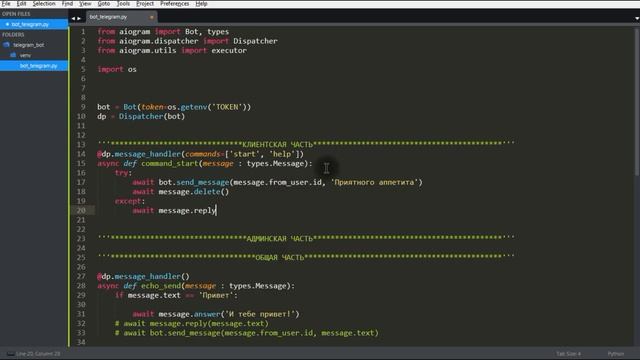
Task: Click the FOLDERS sidebar heading
Action: pyautogui.click(x=13, y=35)
